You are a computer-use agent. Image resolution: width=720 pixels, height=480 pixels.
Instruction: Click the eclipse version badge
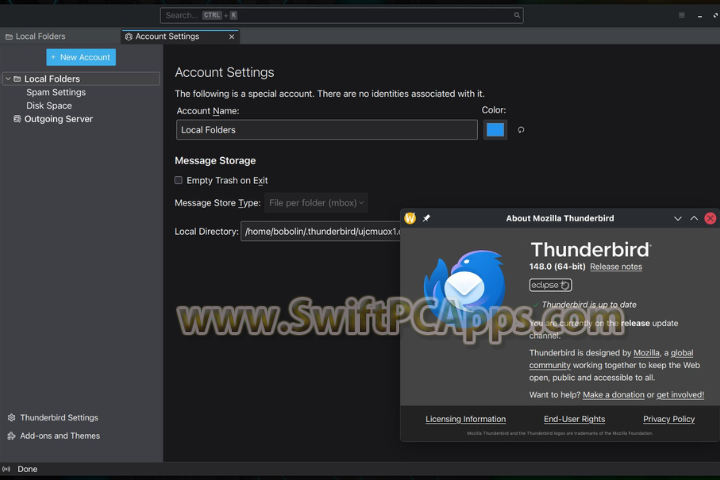pos(551,285)
